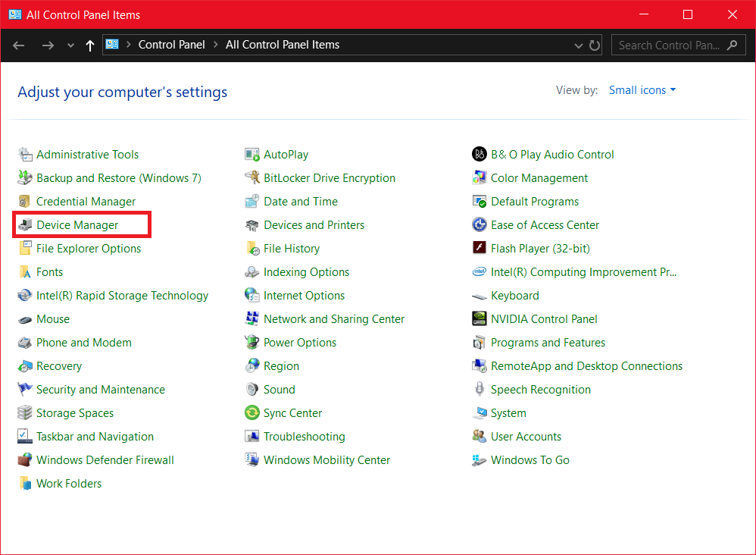Click the Credential Manager safe icon
Viewport: 756px width, 555px height.
(25, 201)
